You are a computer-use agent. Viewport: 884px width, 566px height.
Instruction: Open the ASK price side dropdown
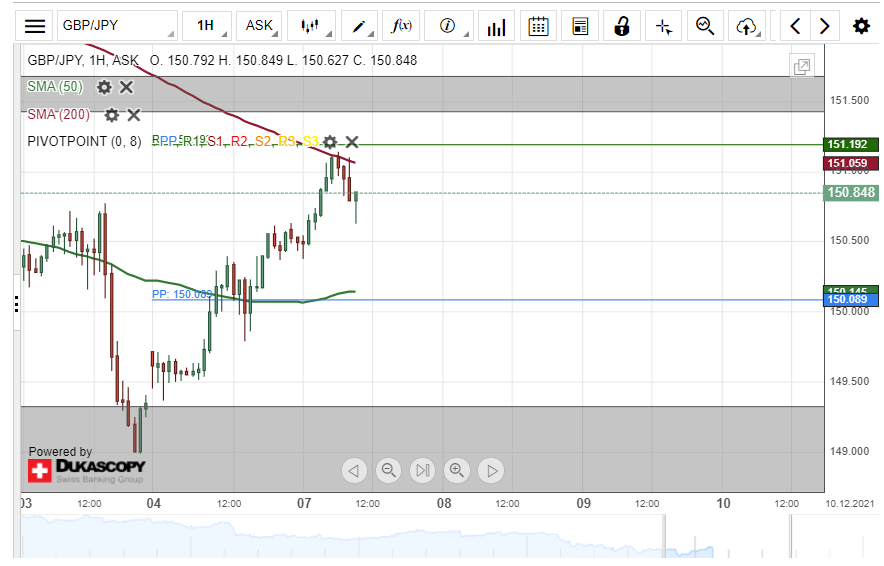pyautogui.click(x=264, y=26)
